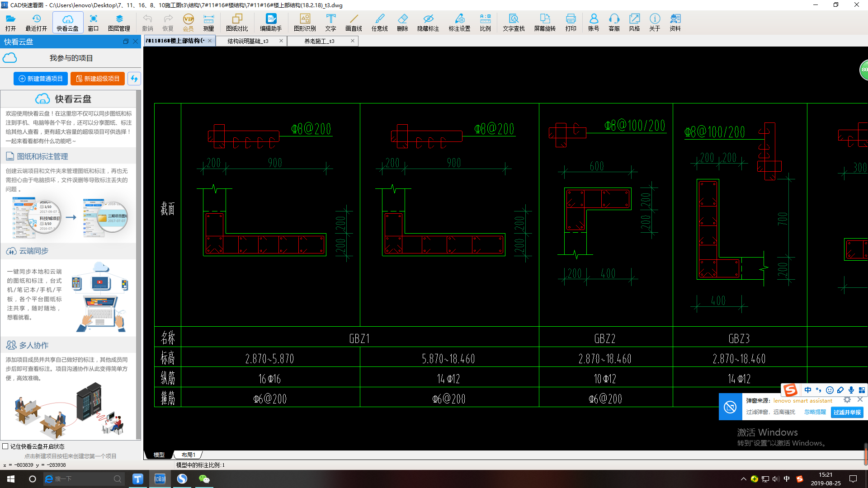Open popup settings gear icon
The image size is (868, 488).
coord(847,400)
